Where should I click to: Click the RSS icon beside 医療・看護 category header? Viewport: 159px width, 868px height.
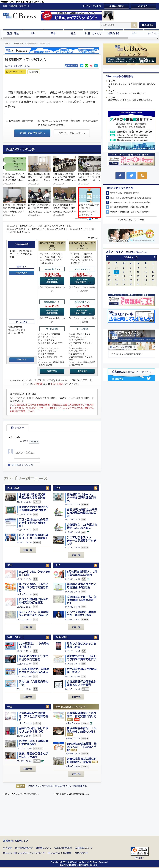pos(47,488)
